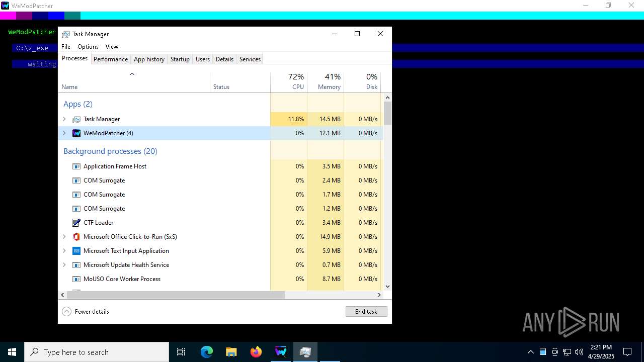Click the C:\>_exe line in WeModPatcher
This screenshot has width=644, height=362.
click(32, 48)
